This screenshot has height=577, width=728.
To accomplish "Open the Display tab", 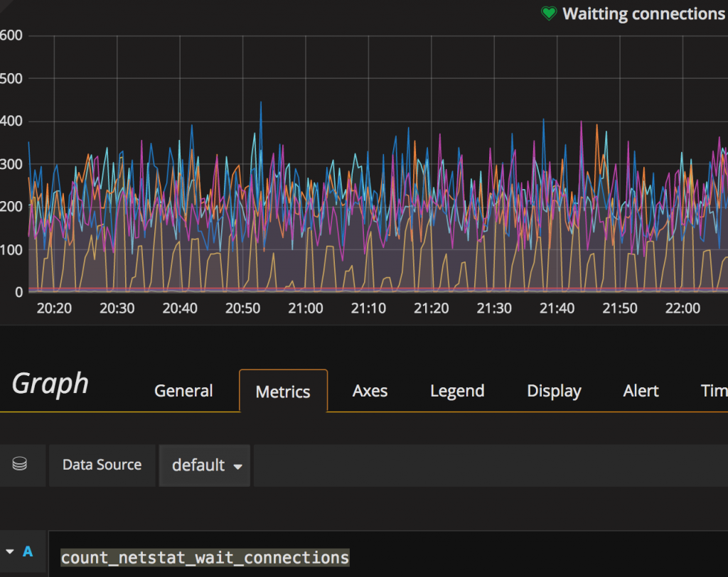I will (554, 391).
